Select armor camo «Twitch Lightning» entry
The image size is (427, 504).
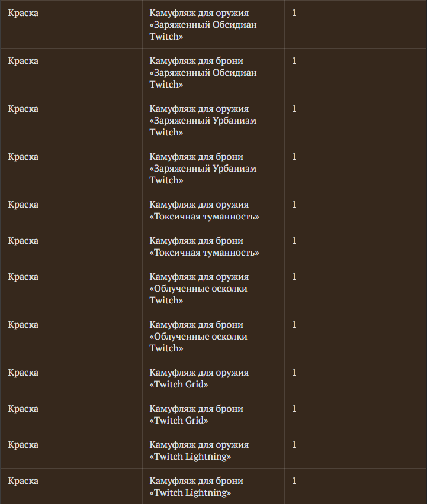[x=196, y=486]
